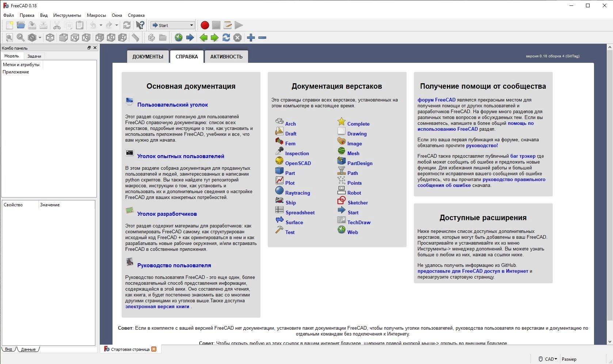
Task: Open the Уголок опытных пользователей link
Action: [x=181, y=156]
